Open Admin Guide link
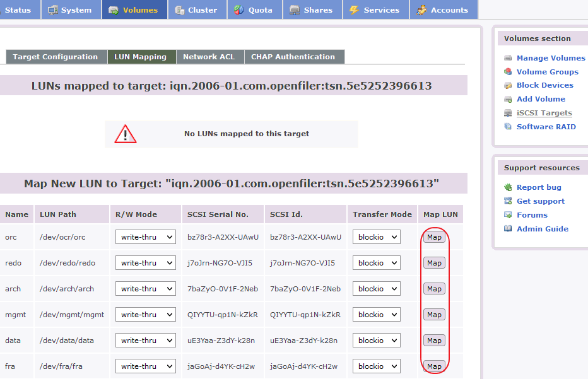The height and width of the screenshot is (379, 588). coord(542,229)
